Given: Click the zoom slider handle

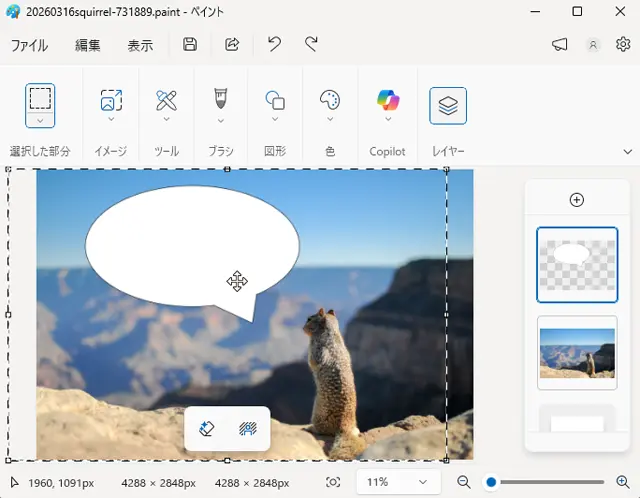Looking at the screenshot, I should tap(491, 482).
